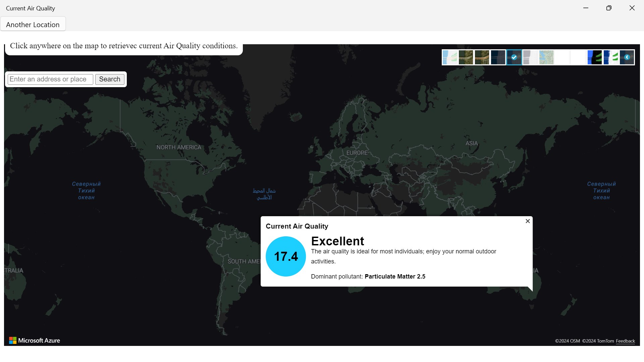Select the high contrast light map style
The height and width of the screenshot is (362, 644).
click(610, 57)
